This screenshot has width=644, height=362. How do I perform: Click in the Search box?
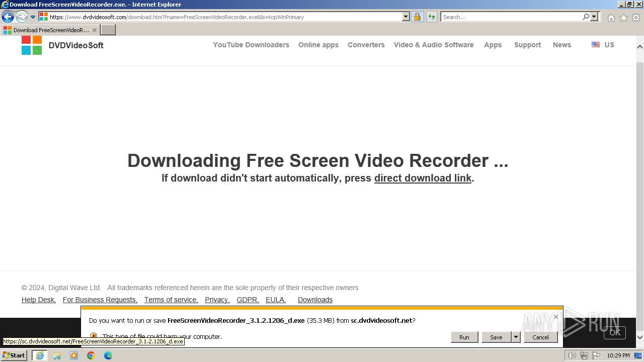(511, 17)
